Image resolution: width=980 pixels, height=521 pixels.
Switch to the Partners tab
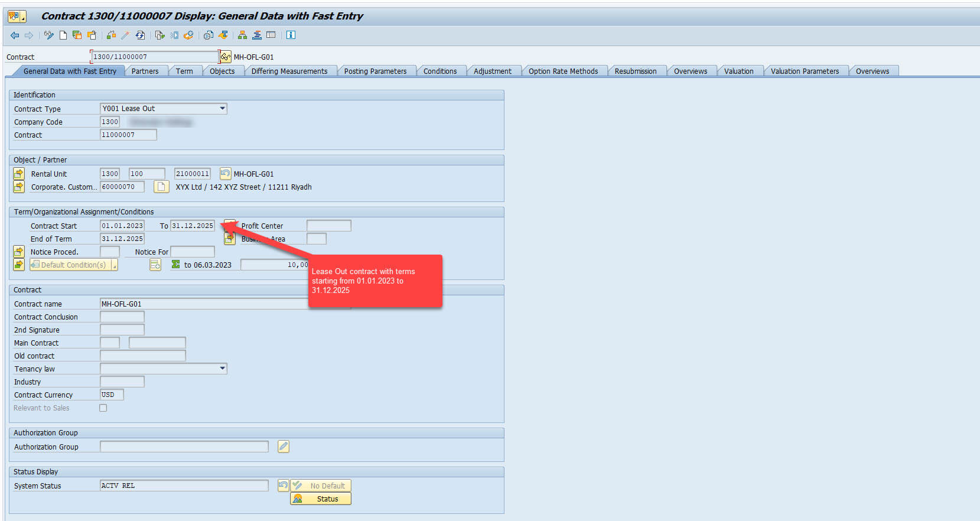click(x=145, y=71)
